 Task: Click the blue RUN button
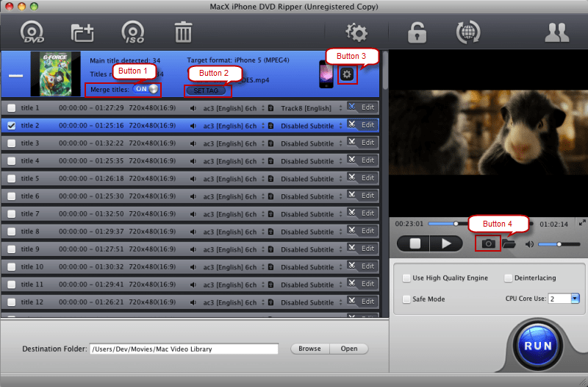pyautogui.click(x=538, y=345)
